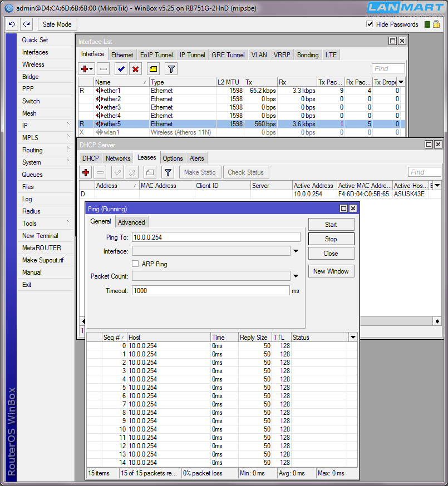Viewport: 448px width, 486px height.
Task: Enable the ARP Ping checkbox
Action: [x=135, y=264]
